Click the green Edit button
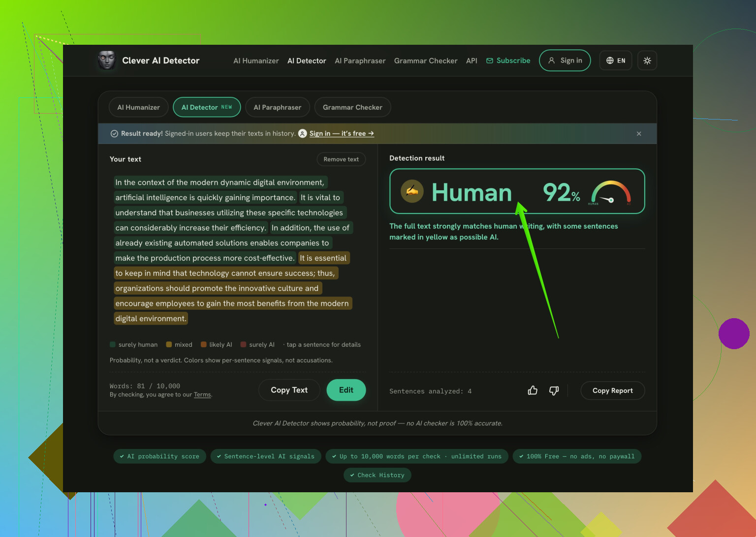 tap(346, 390)
